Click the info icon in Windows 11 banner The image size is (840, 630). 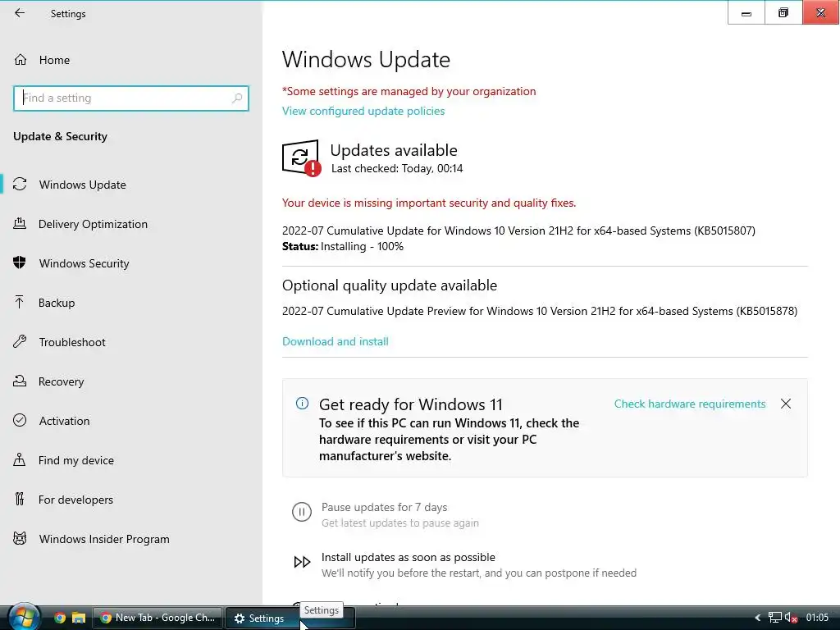[302, 404]
